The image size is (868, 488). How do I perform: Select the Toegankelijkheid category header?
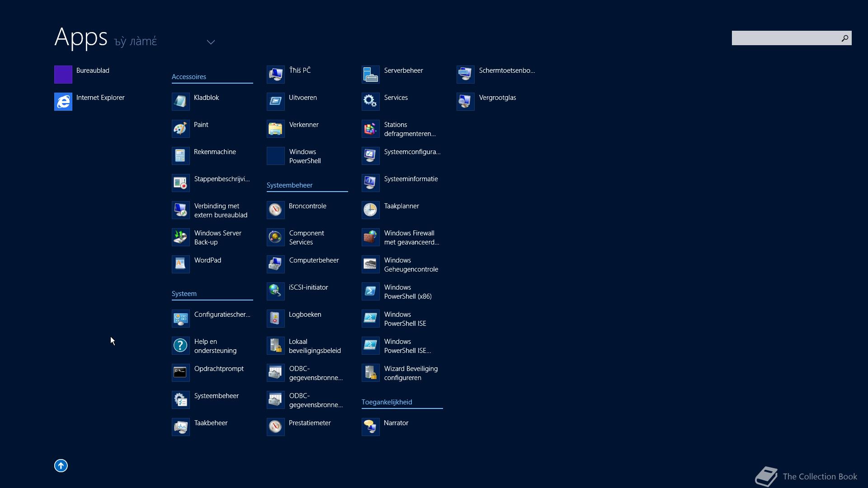click(387, 402)
